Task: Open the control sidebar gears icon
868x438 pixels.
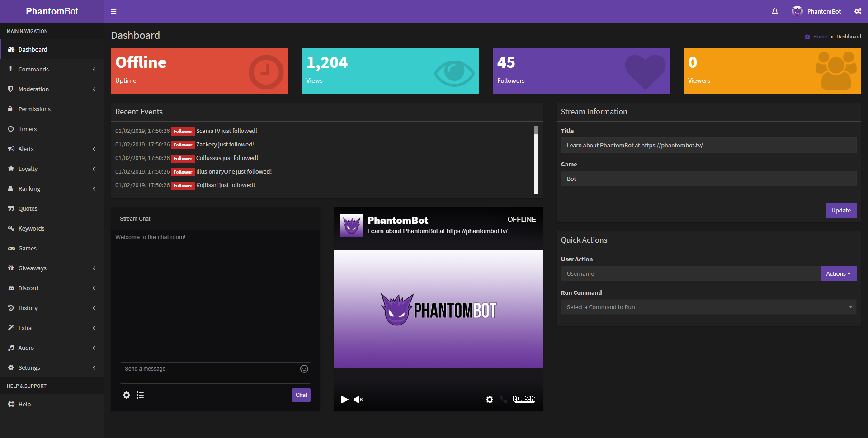Action: [858, 11]
